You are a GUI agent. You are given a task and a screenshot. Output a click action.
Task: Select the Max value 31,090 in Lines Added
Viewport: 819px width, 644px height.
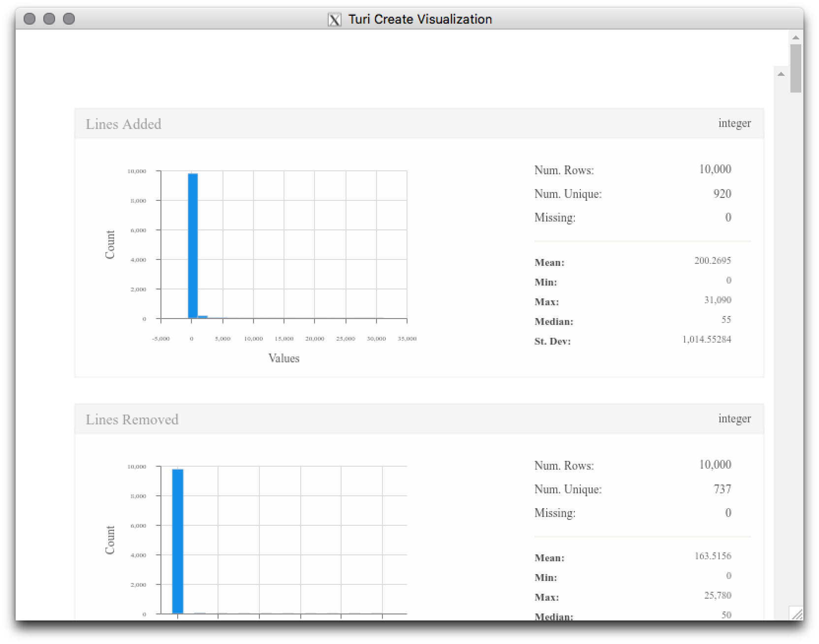(x=719, y=300)
